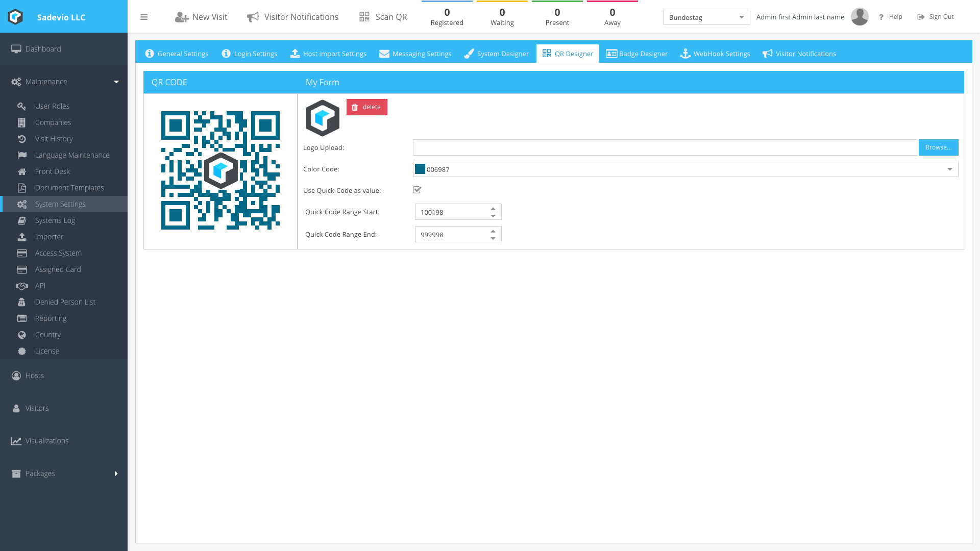Click the Scan QR code icon
Image resolution: width=980 pixels, height=551 pixels.
[x=364, y=17]
